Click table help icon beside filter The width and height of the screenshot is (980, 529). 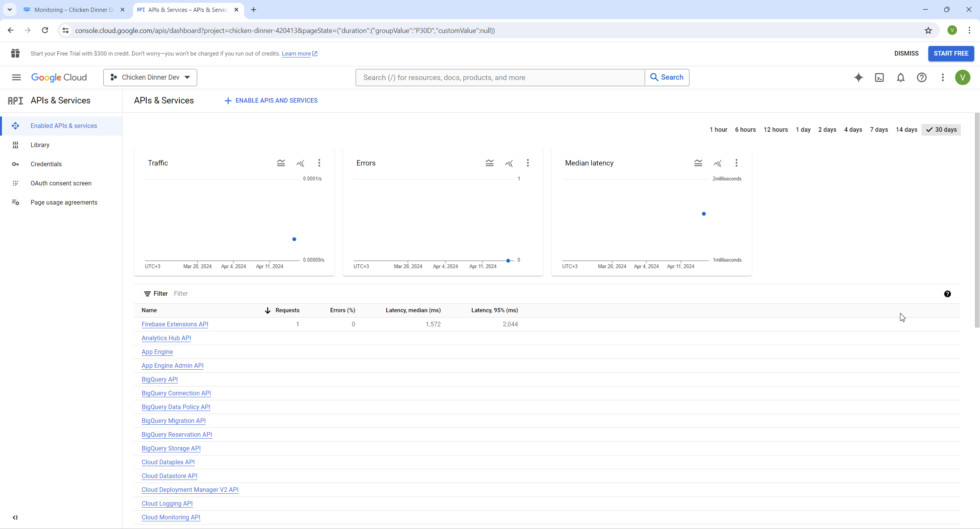[947, 294]
